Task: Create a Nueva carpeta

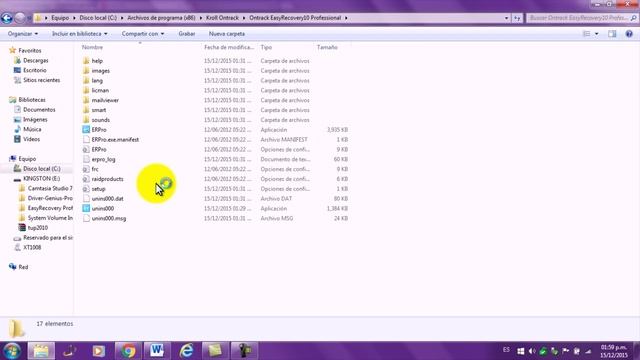Action: [x=227, y=34]
